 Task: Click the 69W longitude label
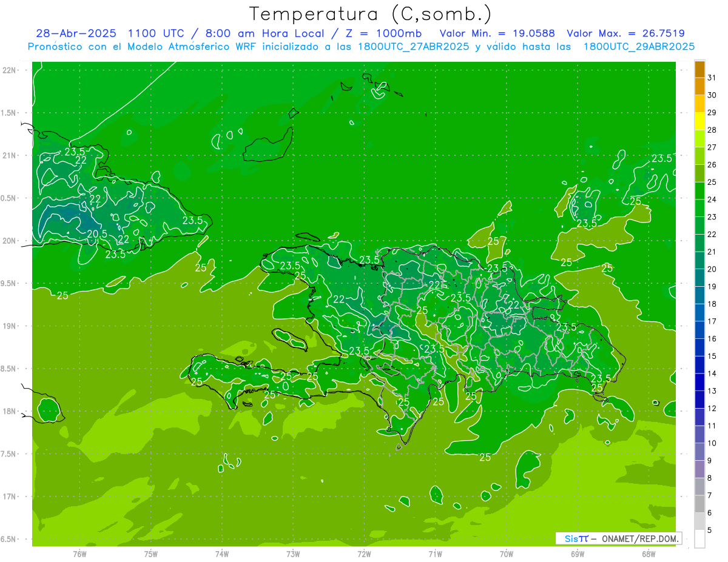(x=578, y=554)
